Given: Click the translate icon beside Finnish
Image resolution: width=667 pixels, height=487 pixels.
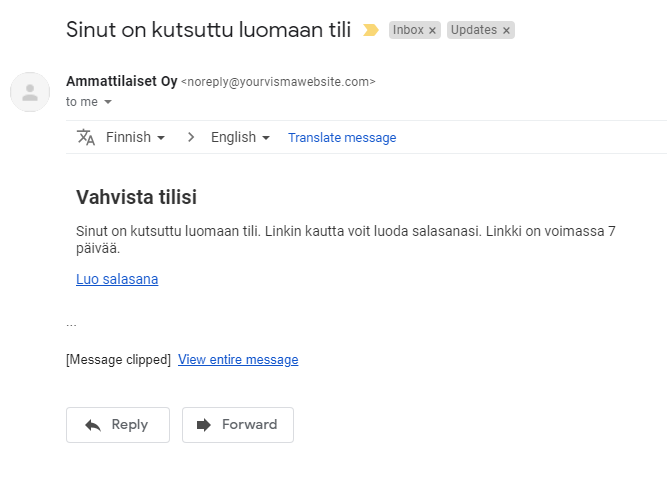Looking at the screenshot, I should click(x=86, y=137).
